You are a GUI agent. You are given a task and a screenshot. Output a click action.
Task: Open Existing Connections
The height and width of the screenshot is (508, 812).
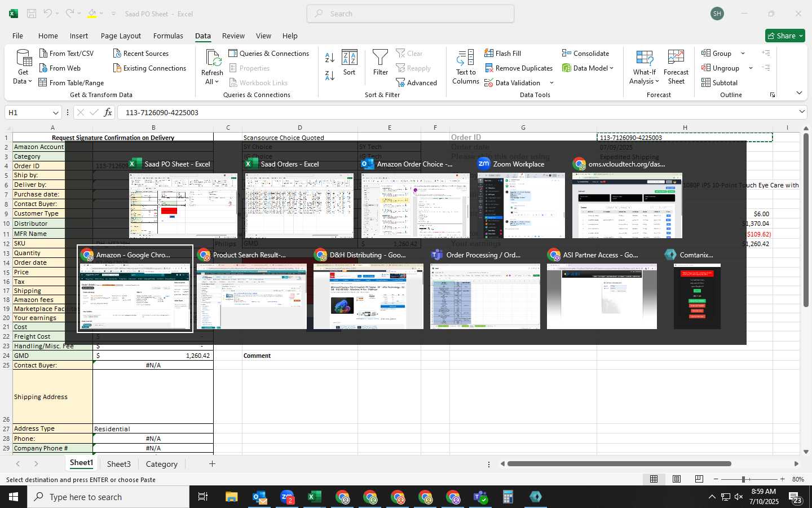coord(149,68)
